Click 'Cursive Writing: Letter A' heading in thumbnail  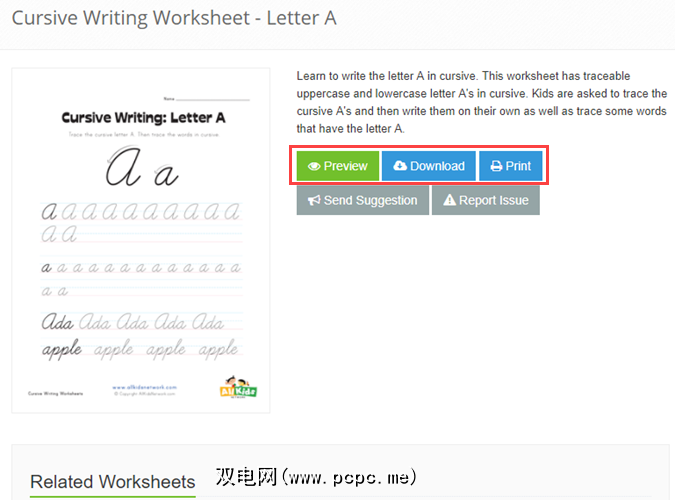click(143, 118)
